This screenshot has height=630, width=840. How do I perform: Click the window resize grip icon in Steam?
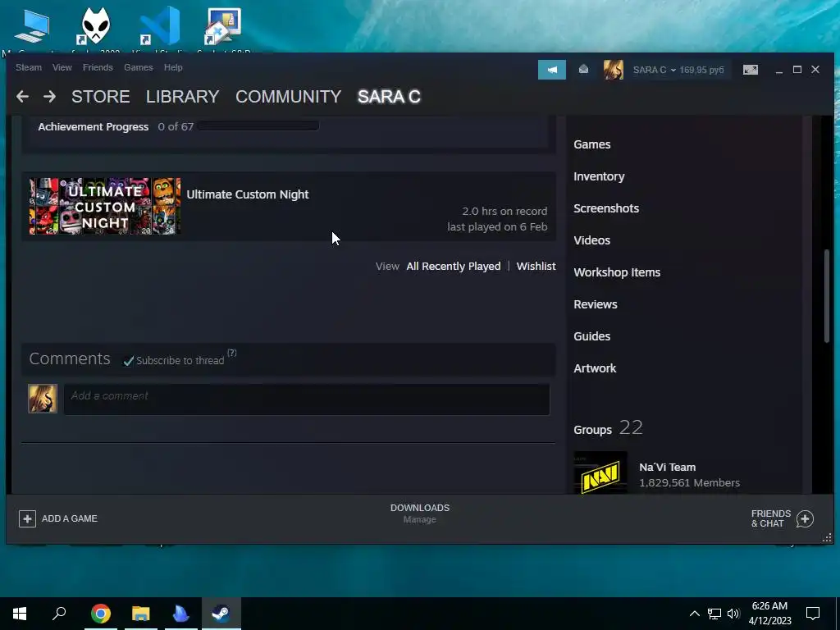tap(827, 537)
